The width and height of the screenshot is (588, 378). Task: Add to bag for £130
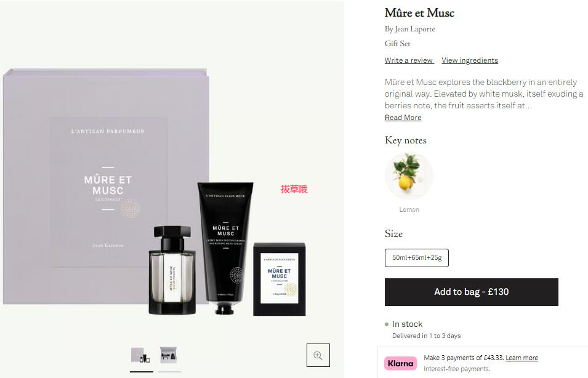pyautogui.click(x=472, y=292)
